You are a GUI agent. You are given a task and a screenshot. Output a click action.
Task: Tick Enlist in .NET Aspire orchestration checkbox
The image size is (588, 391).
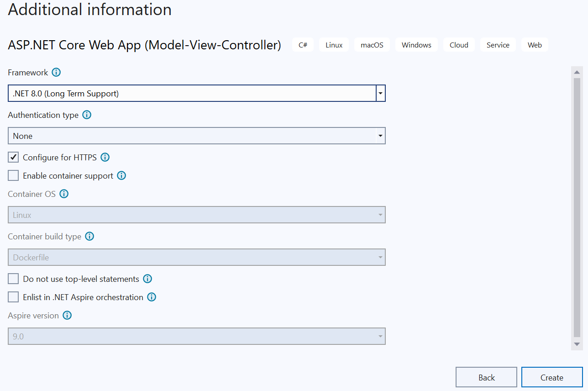point(14,297)
